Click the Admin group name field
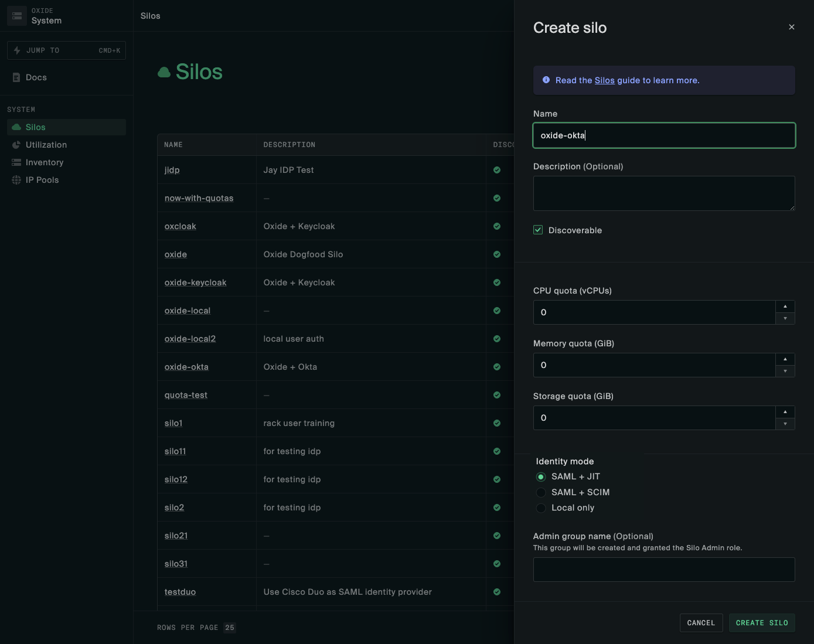The width and height of the screenshot is (814, 644). coord(663,570)
